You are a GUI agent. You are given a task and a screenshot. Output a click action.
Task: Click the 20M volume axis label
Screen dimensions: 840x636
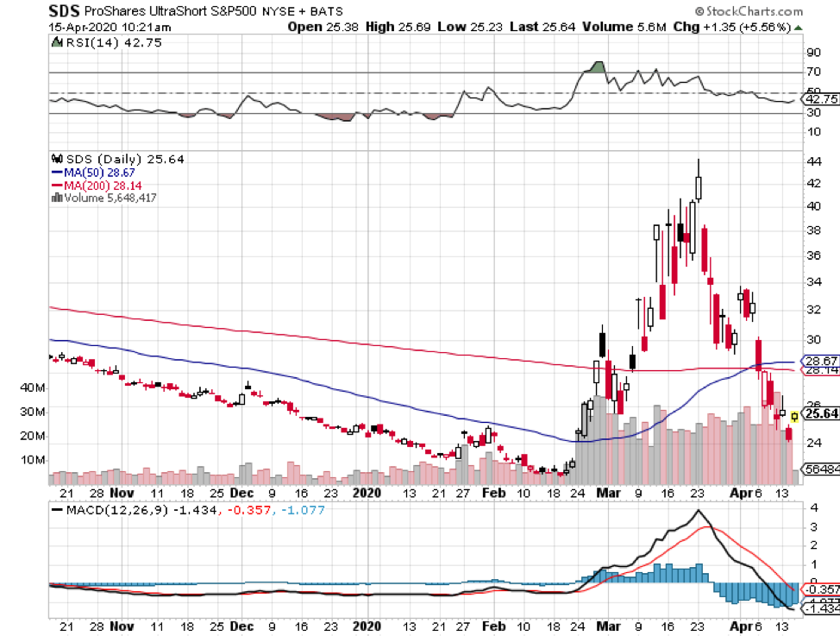(33, 436)
